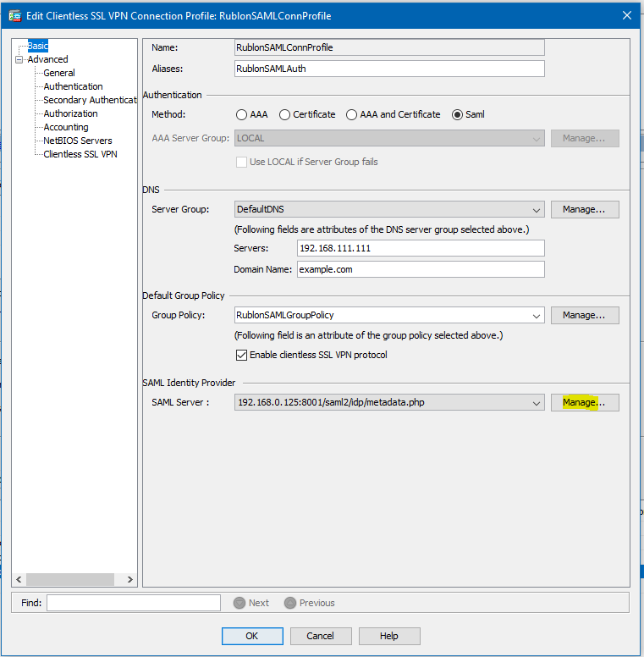Click Manage for SAML Identity Provider
Screen dimensions: 644x657
[585, 403]
